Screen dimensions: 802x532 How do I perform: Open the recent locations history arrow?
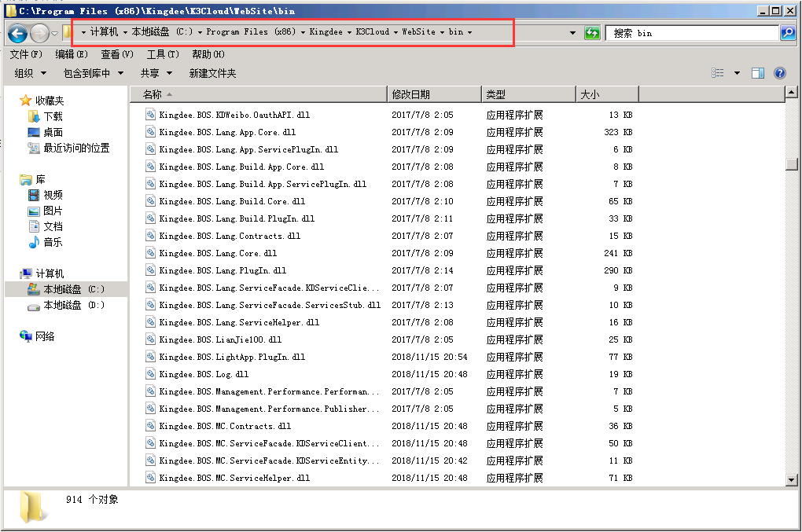pyautogui.click(x=55, y=35)
